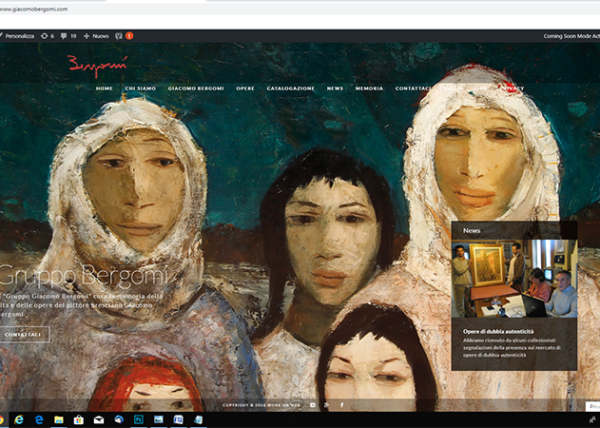Open the OPERE menu item
The width and height of the screenshot is (600, 428).
coord(245,88)
